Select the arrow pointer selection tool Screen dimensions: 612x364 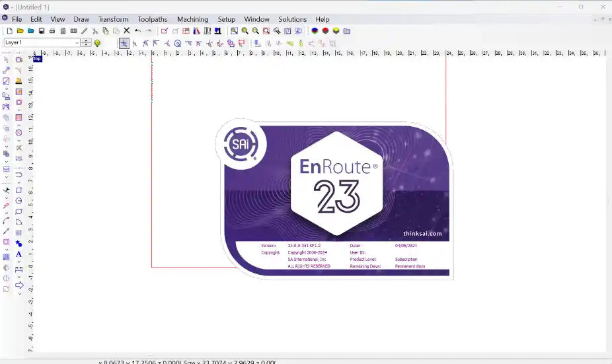pos(7,60)
